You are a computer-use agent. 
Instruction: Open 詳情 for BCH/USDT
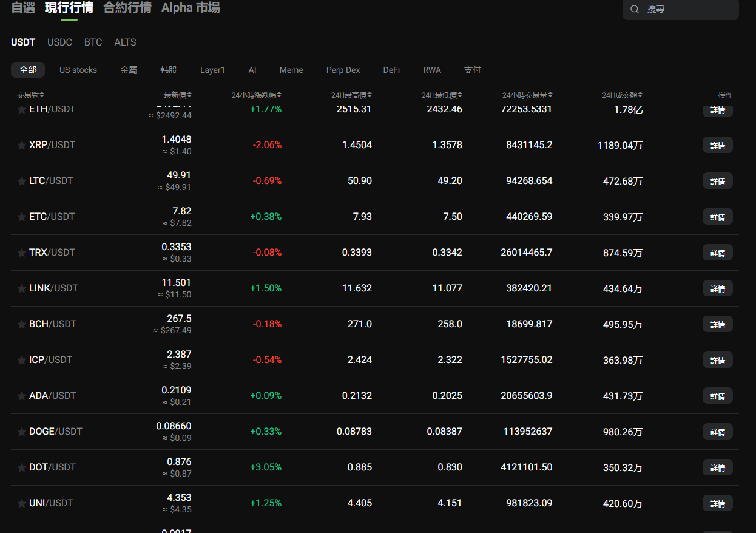pos(718,324)
